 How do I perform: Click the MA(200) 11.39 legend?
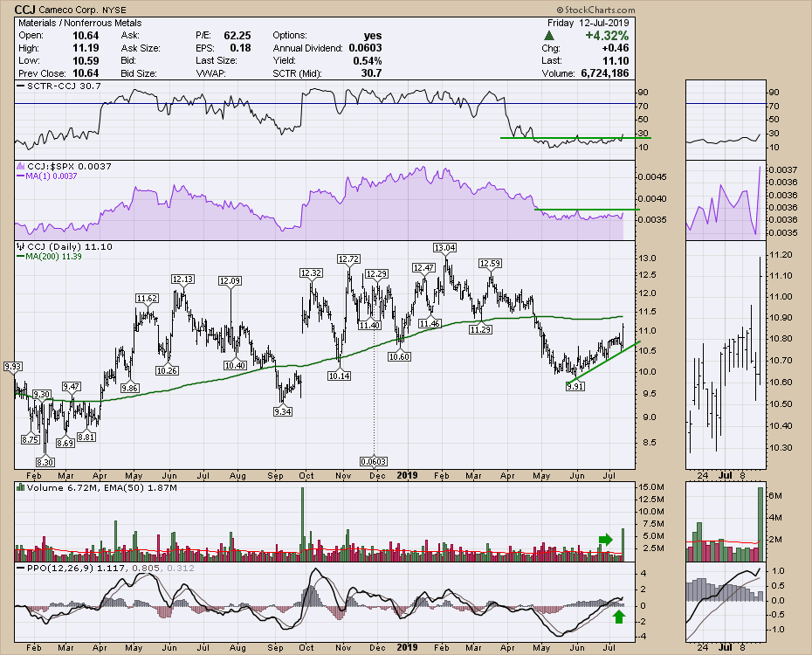click(50, 256)
